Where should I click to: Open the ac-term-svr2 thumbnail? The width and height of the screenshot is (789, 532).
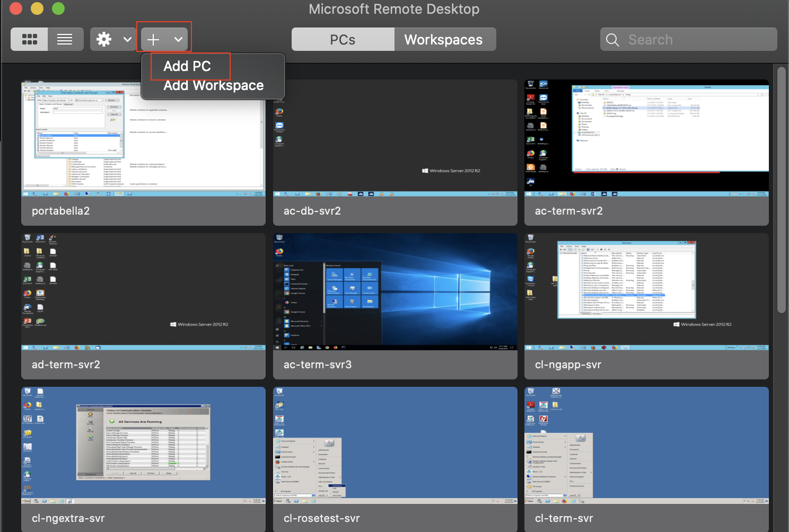click(x=646, y=139)
